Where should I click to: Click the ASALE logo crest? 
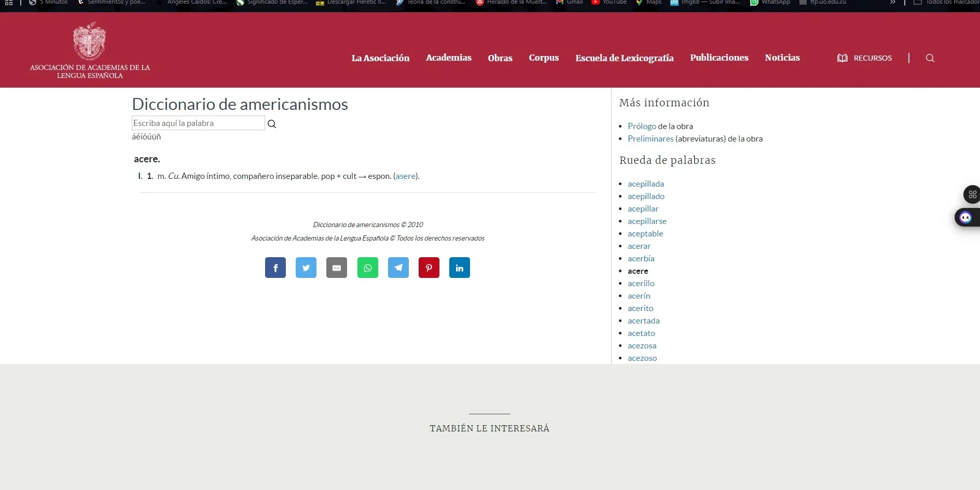89,41
